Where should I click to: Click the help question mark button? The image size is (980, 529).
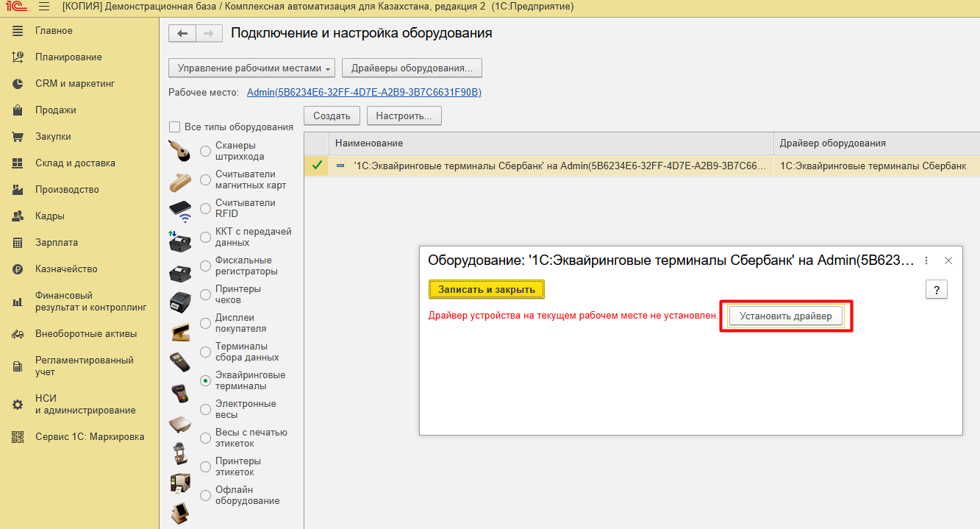coord(936,290)
